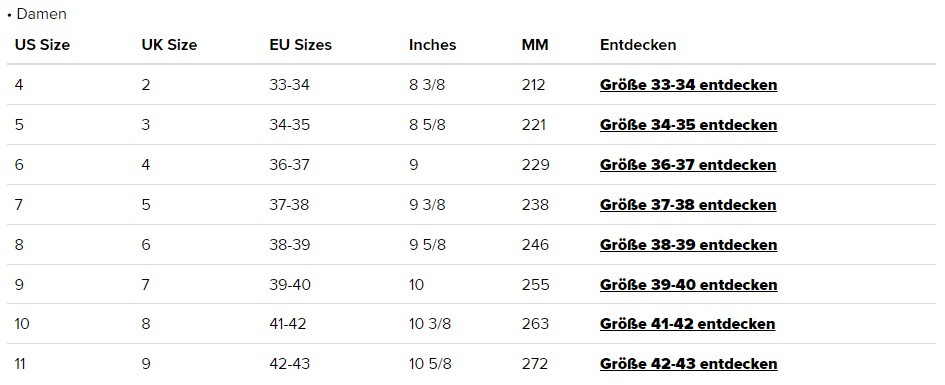Click the US Size column header
This screenshot has width=945, height=385.
point(42,45)
